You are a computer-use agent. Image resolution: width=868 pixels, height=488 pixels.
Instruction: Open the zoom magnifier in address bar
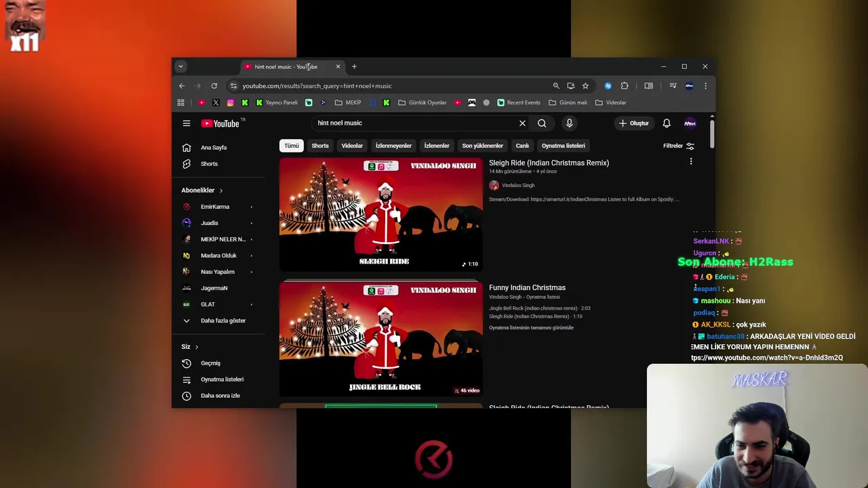pyautogui.click(x=556, y=86)
